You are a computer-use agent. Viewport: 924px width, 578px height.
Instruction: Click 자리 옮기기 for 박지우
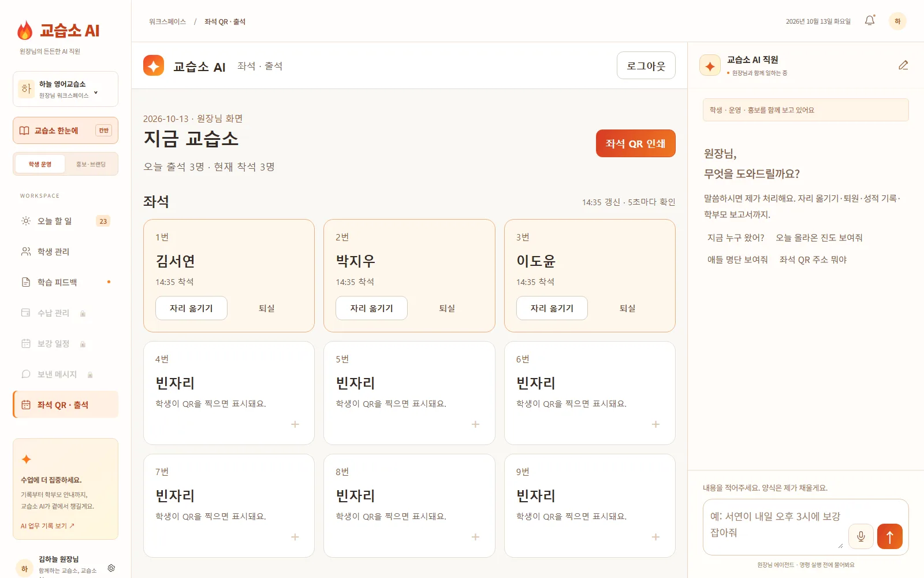point(371,308)
